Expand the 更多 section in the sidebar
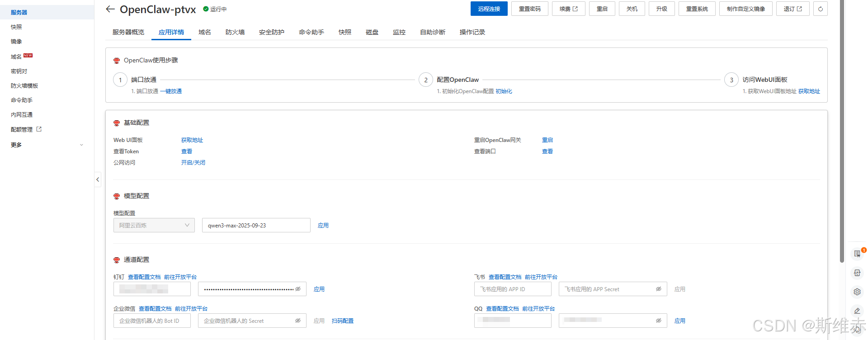 pyautogui.click(x=47, y=145)
